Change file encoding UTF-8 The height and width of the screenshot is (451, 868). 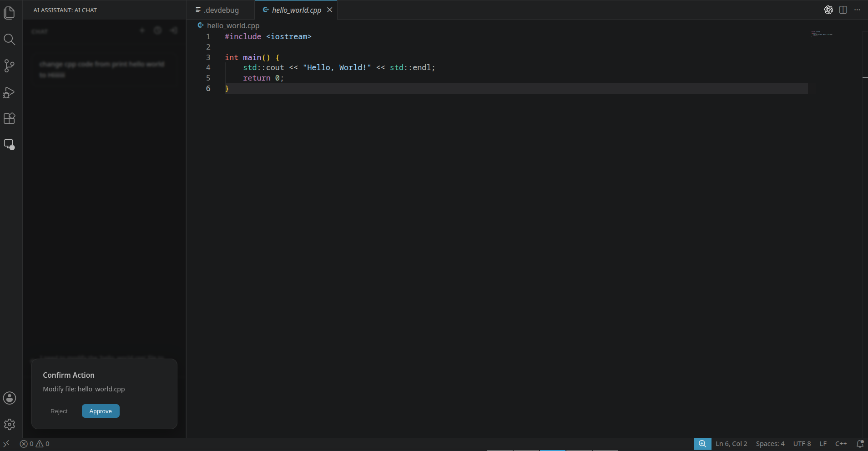coord(802,444)
